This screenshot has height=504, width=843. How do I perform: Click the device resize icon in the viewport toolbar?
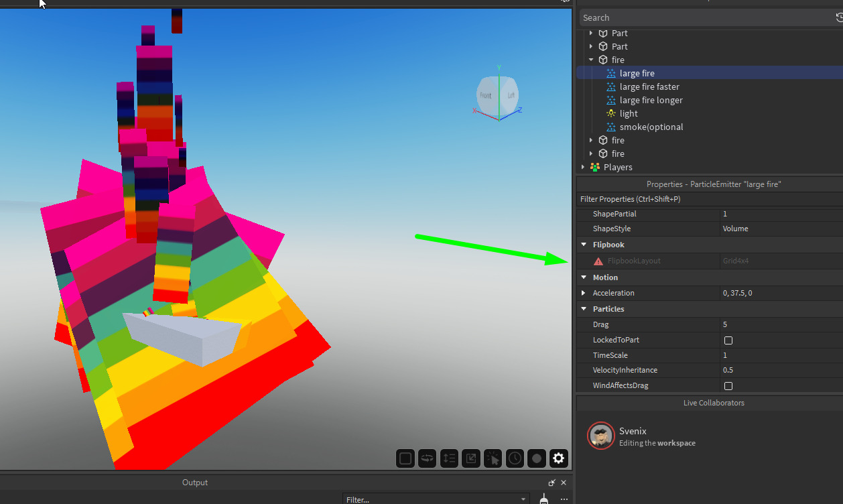[x=471, y=458]
